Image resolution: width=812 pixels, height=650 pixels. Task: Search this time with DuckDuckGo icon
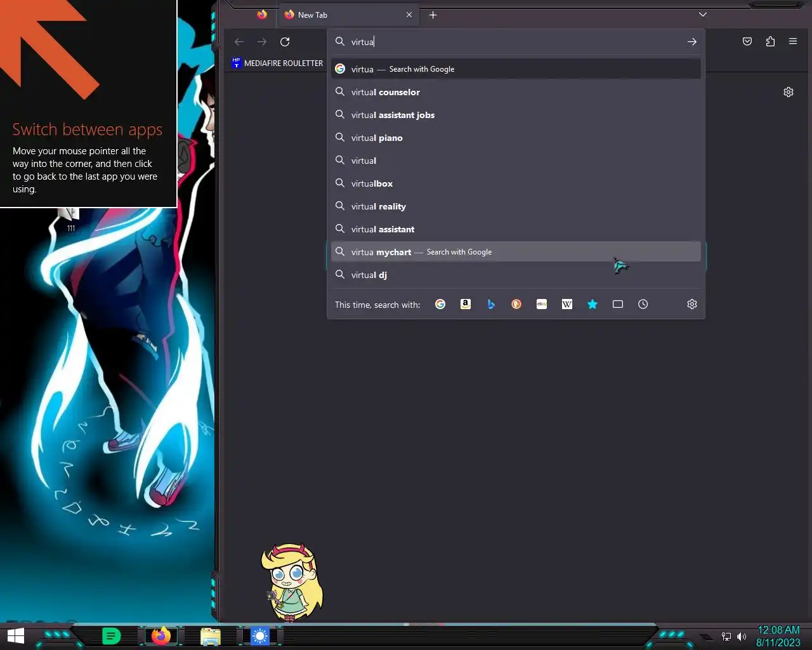click(x=516, y=304)
